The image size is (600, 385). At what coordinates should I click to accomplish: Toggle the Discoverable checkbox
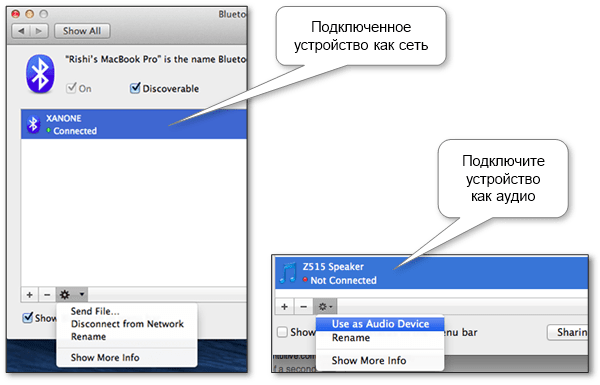coord(135,88)
